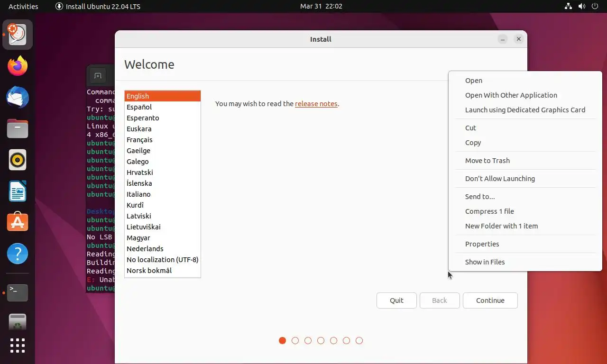The height and width of the screenshot is (364, 607).
Task: Select Euskara language
Action: click(163, 129)
